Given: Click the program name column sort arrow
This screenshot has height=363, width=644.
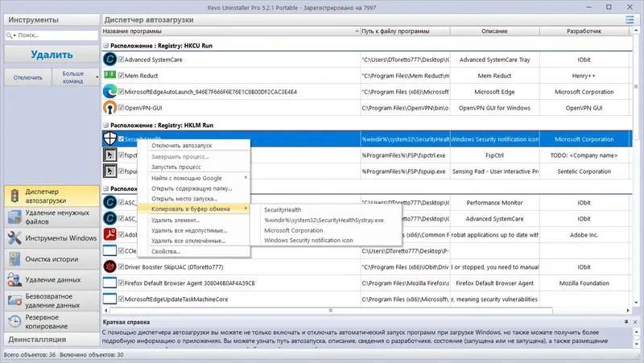Looking at the screenshot, I should click(x=357, y=31).
